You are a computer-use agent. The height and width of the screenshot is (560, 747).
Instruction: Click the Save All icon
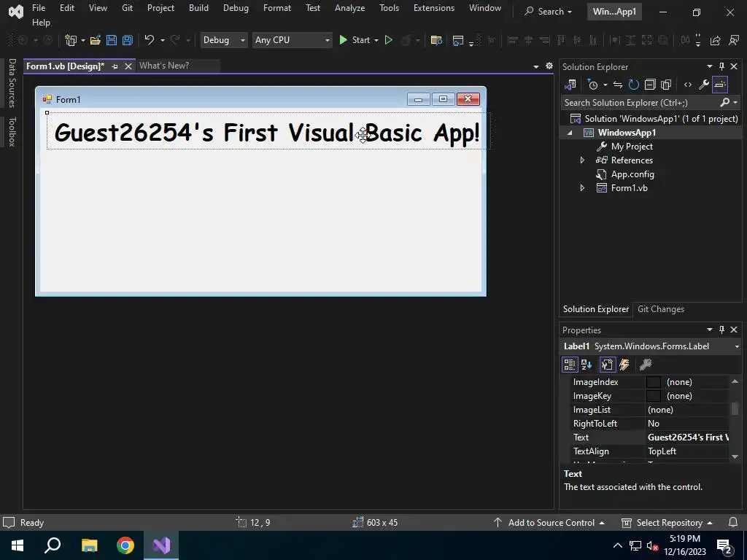[127, 40]
